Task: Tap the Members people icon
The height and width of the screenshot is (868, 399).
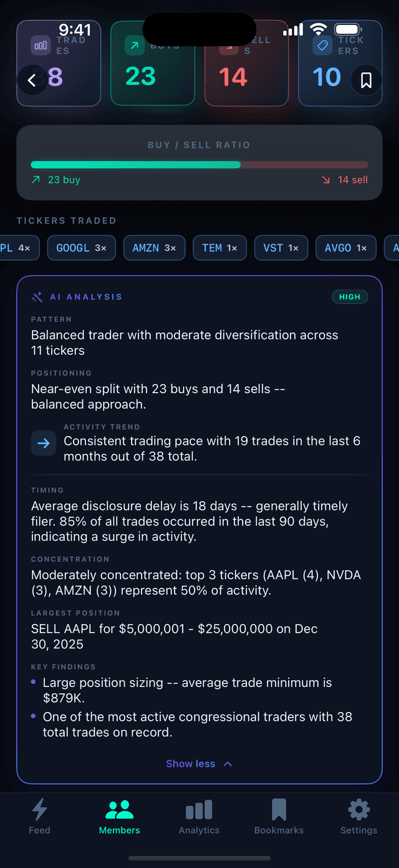Action: (x=119, y=809)
